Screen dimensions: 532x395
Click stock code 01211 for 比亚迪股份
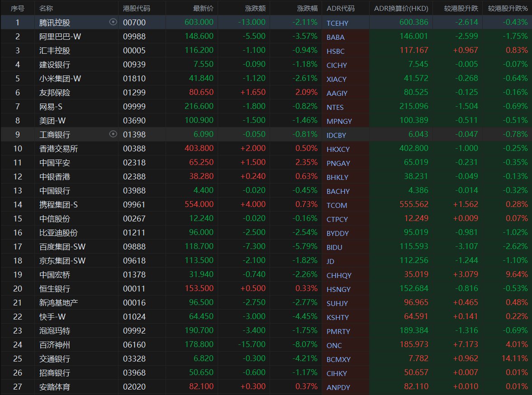click(134, 233)
